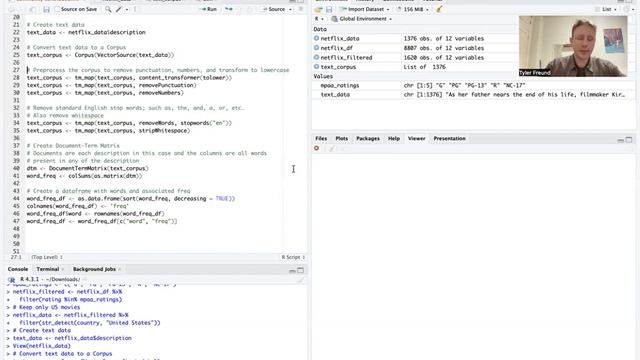Re-run the previous code region
The width and height of the screenshot is (640, 360).
pos(229,9)
